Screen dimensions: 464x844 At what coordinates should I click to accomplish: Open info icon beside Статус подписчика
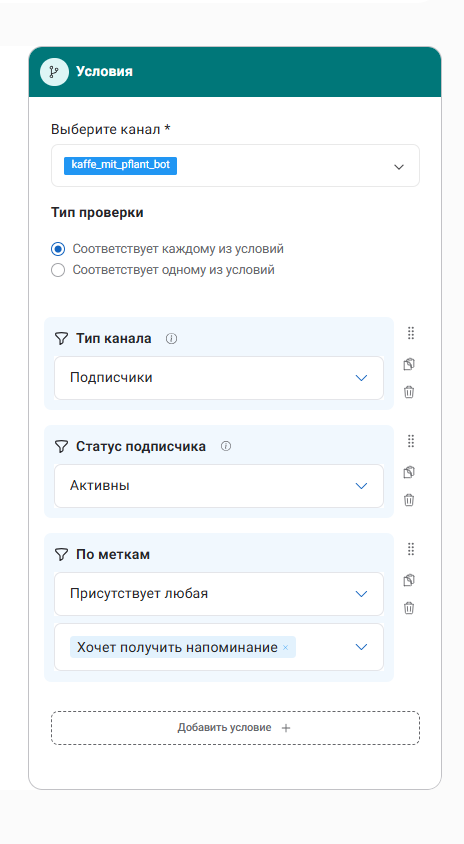(226, 446)
